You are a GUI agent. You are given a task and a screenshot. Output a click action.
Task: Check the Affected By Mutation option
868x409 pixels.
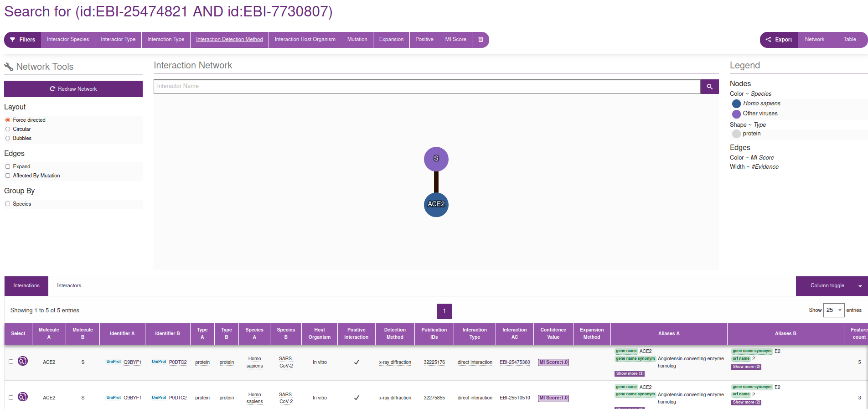pos(8,176)
